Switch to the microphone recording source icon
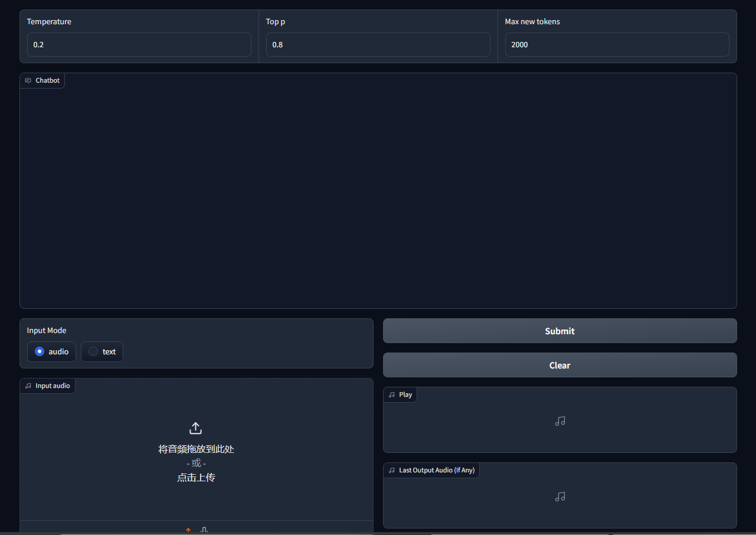Viewport: 756px width, 535px height. [x=204, y=530]
